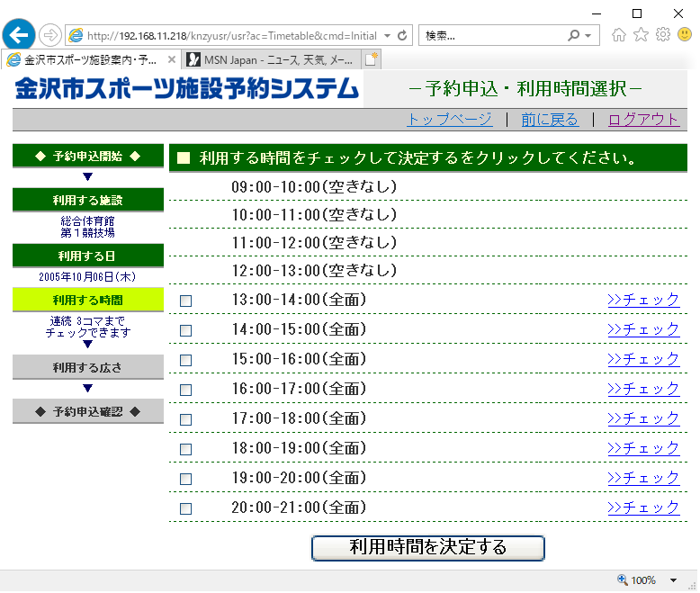The image size is (700, 593).
Task: Check the 19:00-20:00 checkbox
Action: pyautogui.click(x=185, y=479)
